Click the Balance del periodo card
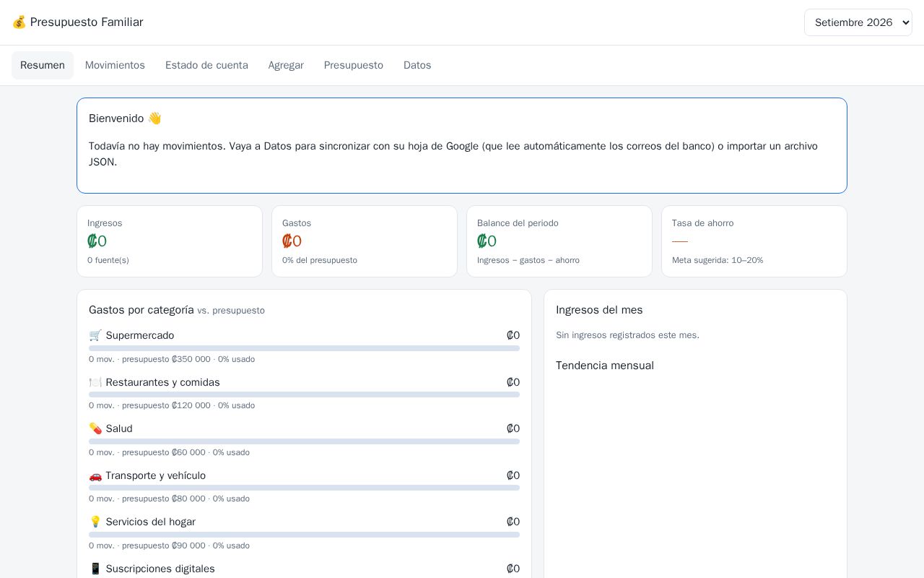 pyautogui.click(x=559, y=241)
